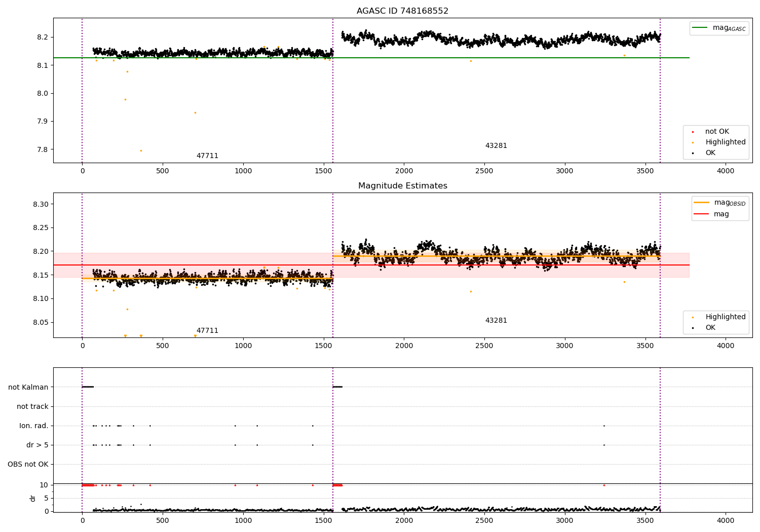Click the 3000 x-tick under Magnitude Estimates plot
The width and height of the screenshot is (760, 532).
pyautogui.click(x=564, y=346)
